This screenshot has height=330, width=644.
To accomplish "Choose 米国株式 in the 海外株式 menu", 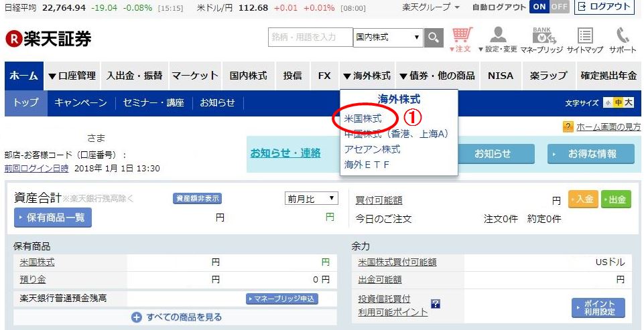I will click(x=363, y=118).
